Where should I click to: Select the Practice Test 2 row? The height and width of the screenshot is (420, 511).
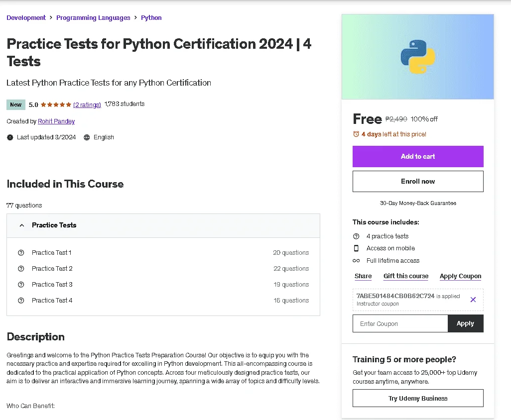(163, 269)
